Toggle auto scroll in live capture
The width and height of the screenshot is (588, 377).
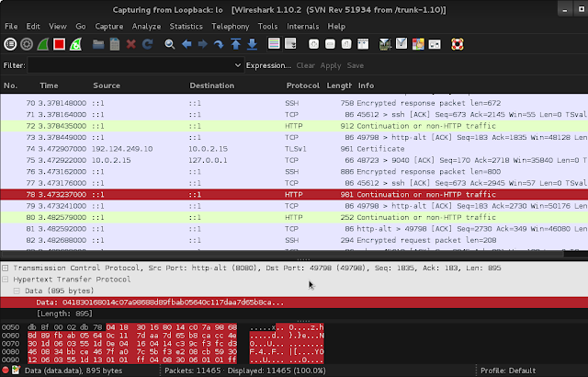[x=290, y=44]
